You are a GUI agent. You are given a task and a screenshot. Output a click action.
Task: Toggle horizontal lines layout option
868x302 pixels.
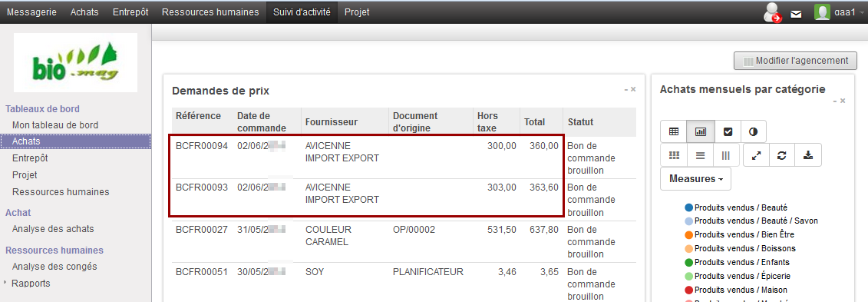coord(700,156)
